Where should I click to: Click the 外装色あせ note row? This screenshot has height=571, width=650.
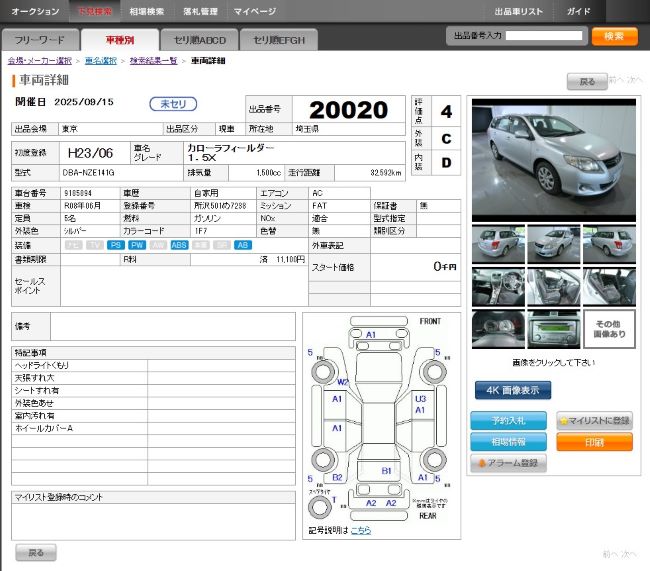point(153,403)
